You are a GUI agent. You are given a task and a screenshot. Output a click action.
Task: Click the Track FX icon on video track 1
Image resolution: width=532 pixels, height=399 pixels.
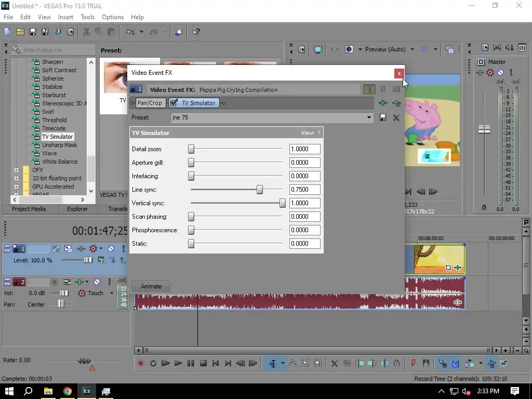point(81,249)
